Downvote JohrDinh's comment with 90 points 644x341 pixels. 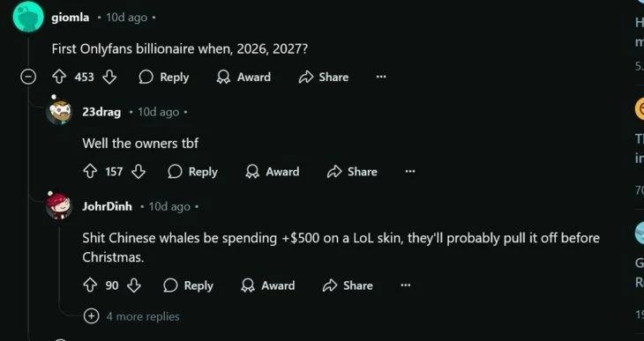[x=133, y=285]
